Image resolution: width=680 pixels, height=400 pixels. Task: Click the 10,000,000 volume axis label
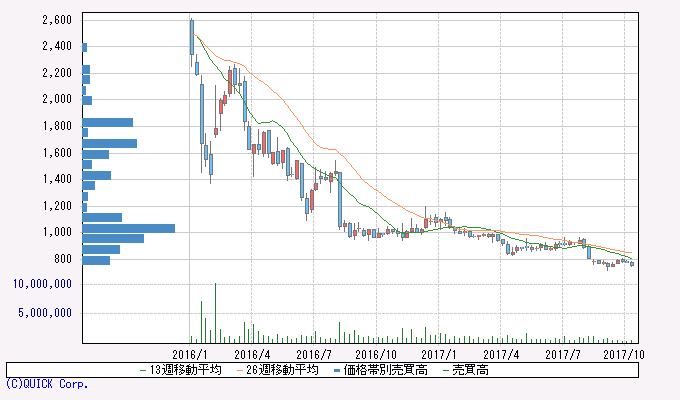pyautogui.click(x=42, y=284)
